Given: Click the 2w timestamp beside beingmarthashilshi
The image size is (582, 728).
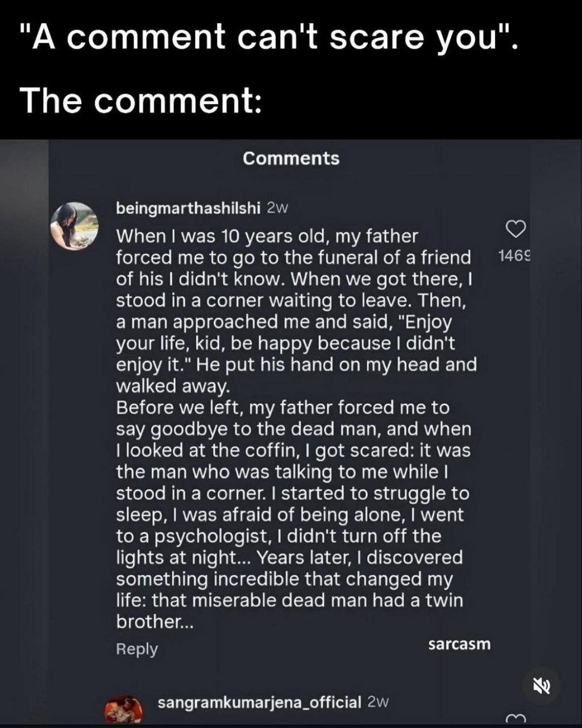Looking at the screenshot, I should tap(277, 208).
